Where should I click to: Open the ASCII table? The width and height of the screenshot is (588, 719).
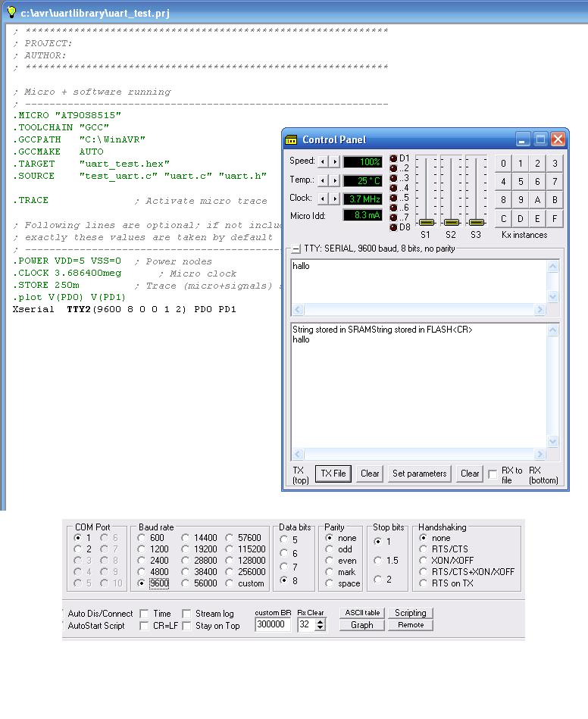tap(362, 613)
